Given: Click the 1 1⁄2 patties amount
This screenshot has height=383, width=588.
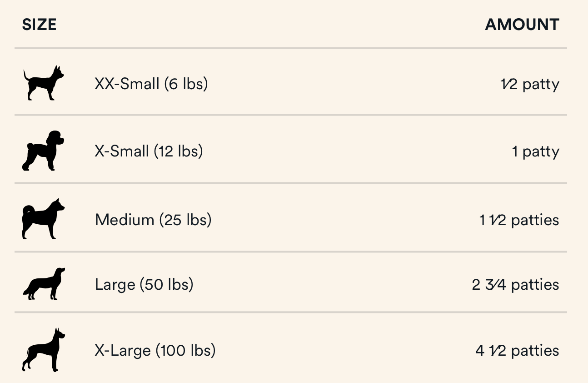Looking at the screenshot, I should pyautogui.click(x=519, y=220).
